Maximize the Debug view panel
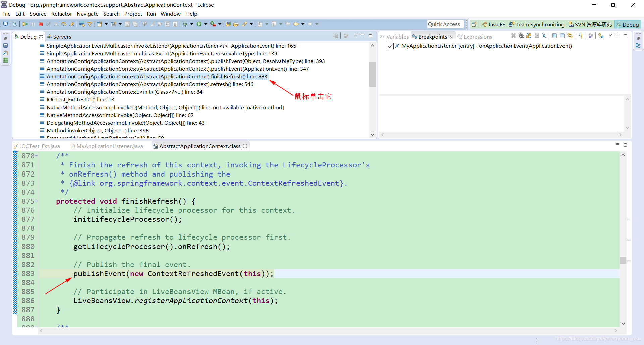The width and height of the screenshot is (644, 345). [370, 35]
